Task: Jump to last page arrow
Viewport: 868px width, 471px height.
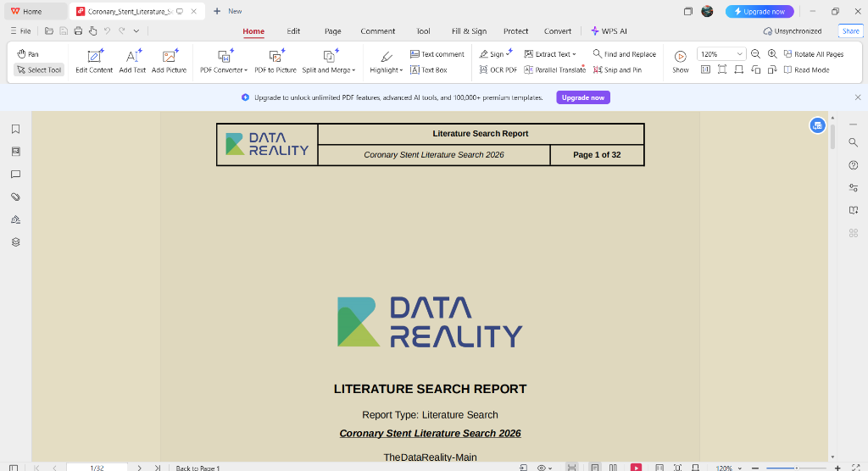Action: click(157, 468)
